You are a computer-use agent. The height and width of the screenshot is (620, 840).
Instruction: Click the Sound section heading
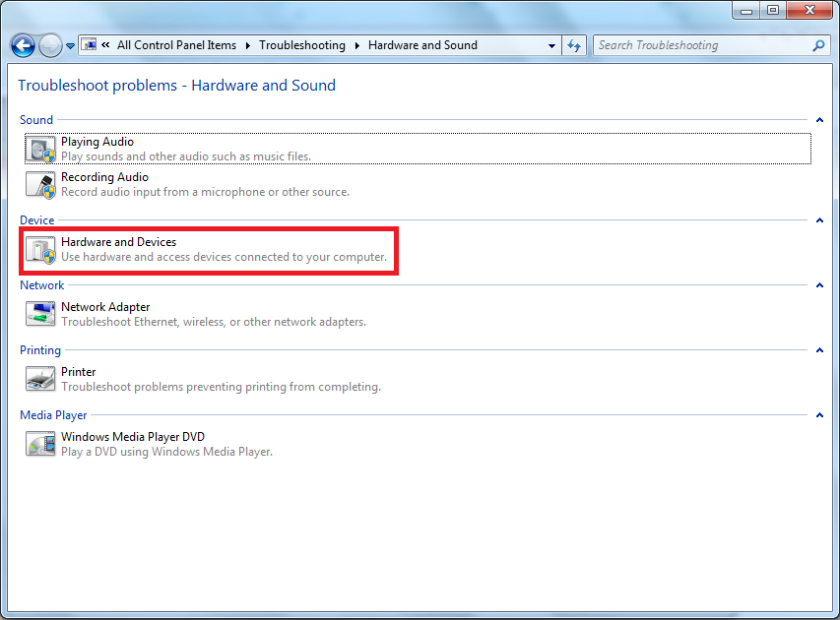point(36,120)
